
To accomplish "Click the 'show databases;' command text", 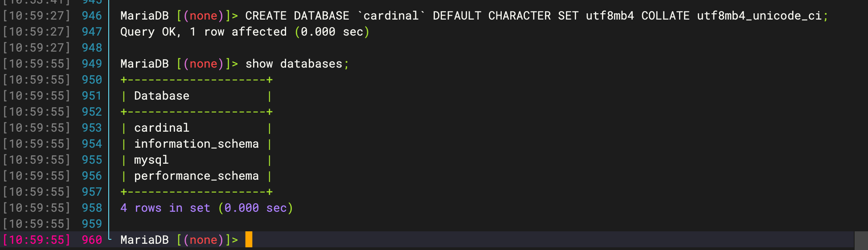I will tap(297, 64).
